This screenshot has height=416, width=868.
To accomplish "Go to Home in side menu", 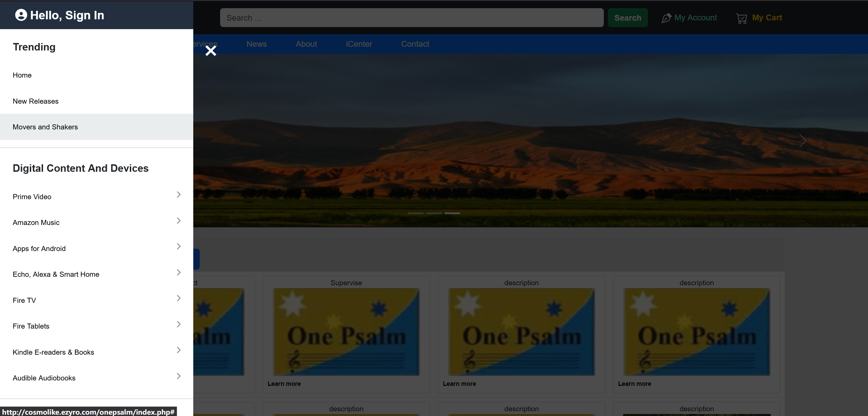I will [22, 75].
